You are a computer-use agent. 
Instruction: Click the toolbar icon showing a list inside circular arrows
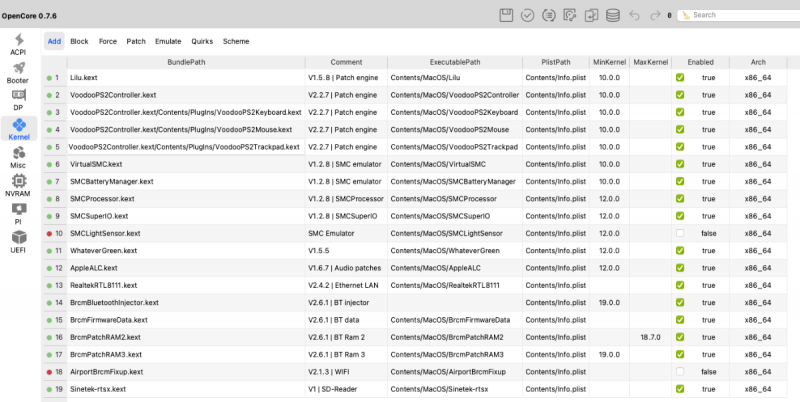[548, 15]
